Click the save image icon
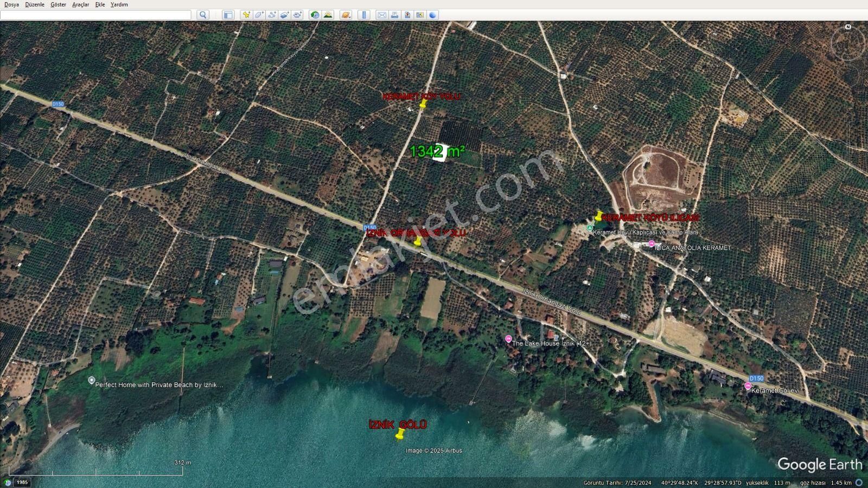The height and width of the screenshot is (488, 868). point(407,15)
